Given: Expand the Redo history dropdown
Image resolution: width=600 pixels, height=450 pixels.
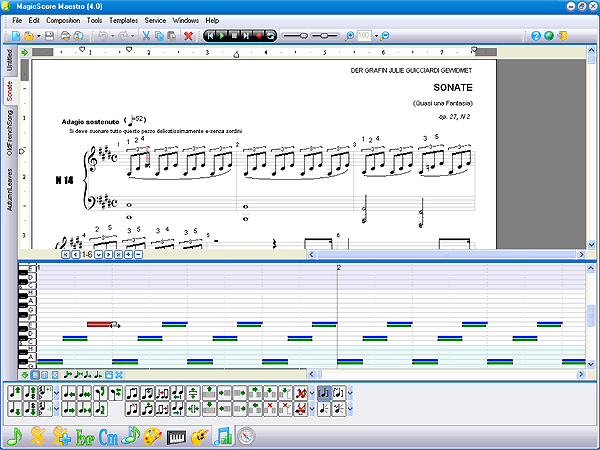Looking at the screenshot, I should [x=133, y=36].
